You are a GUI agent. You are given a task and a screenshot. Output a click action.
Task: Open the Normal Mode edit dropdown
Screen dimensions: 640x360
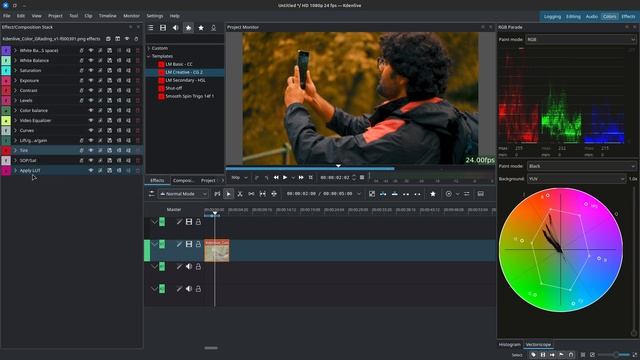coord(183,194)
